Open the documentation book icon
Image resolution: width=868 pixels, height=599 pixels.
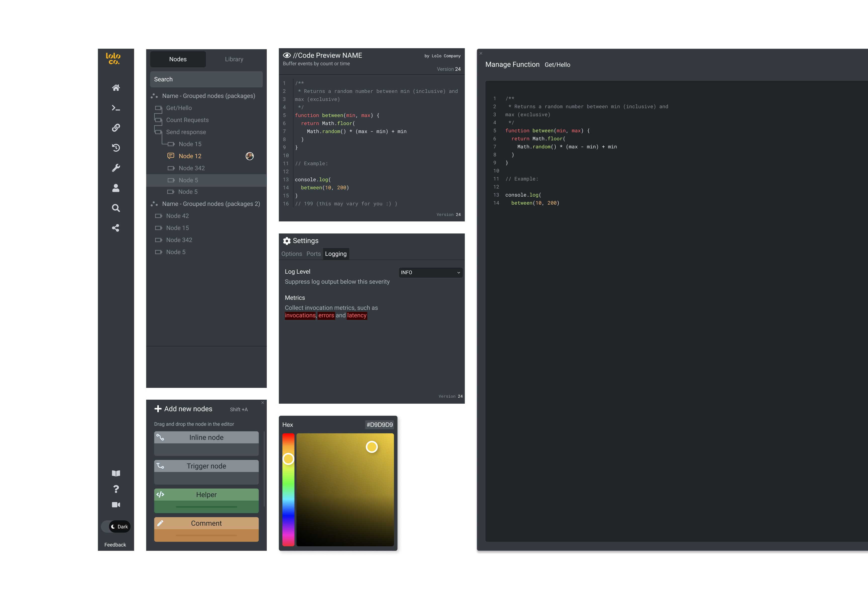116,473
